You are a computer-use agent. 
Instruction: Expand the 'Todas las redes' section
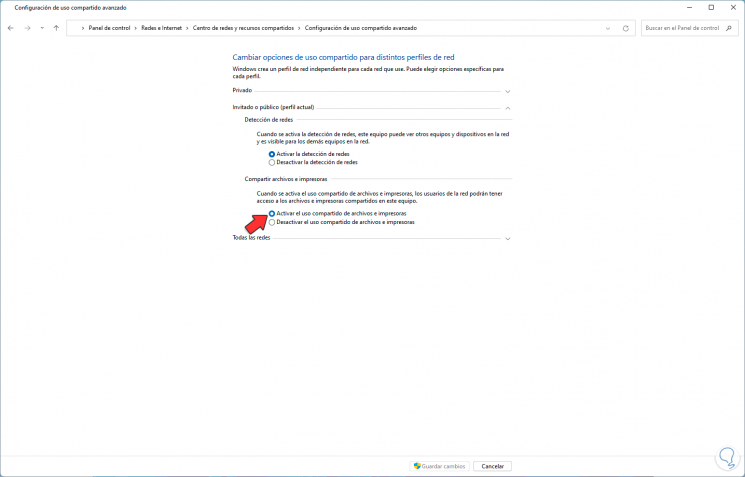tap(507, 238)
